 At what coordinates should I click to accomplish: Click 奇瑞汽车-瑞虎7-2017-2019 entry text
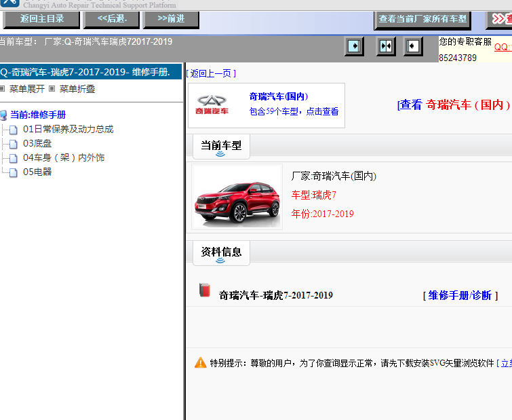pos(275,295)
